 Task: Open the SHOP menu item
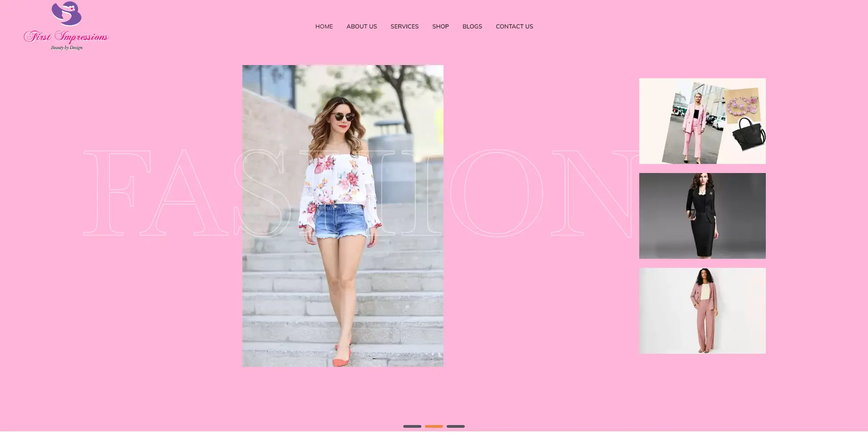[x=440, y=26]
